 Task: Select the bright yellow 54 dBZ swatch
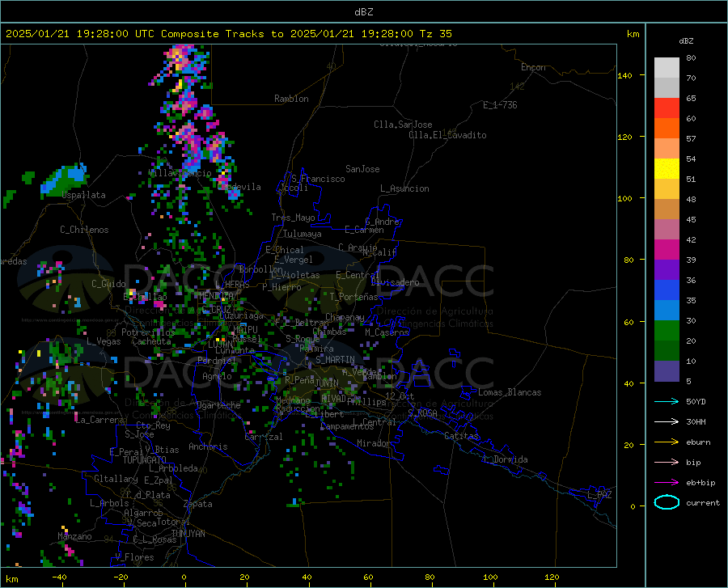[x=667, y=169]
